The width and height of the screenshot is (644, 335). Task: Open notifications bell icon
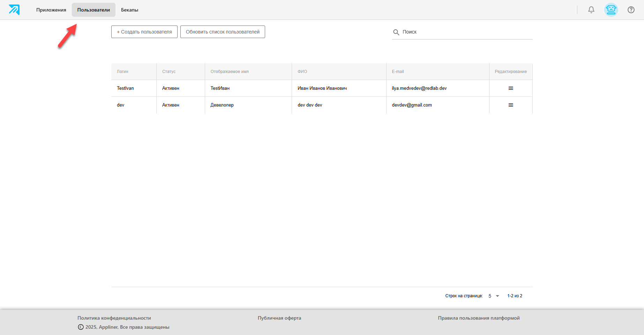point(591,10)
